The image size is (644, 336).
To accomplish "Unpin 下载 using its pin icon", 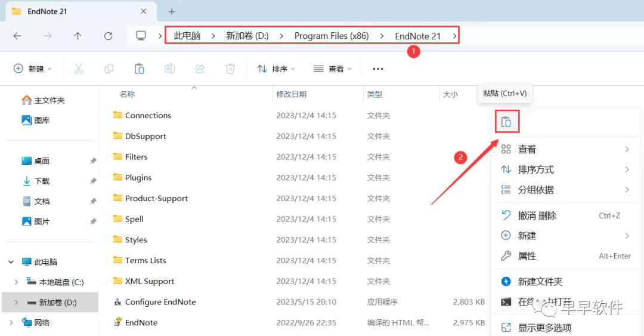I will [x=93, y=181].
